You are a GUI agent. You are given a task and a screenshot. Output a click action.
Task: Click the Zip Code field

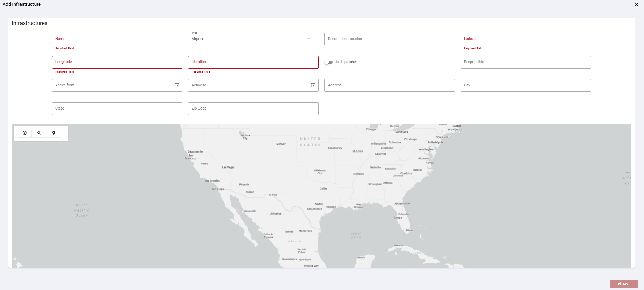click(253, 108)
